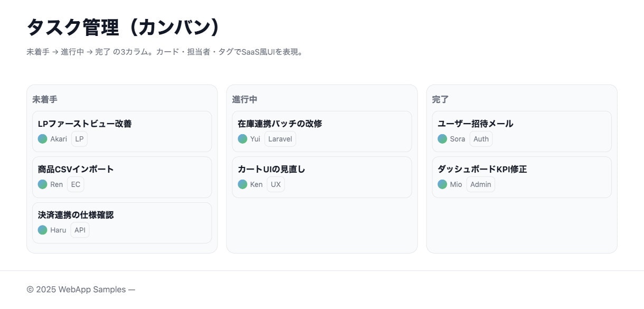Click assignee name Mio
644x309 pixels.
point(456,184)
